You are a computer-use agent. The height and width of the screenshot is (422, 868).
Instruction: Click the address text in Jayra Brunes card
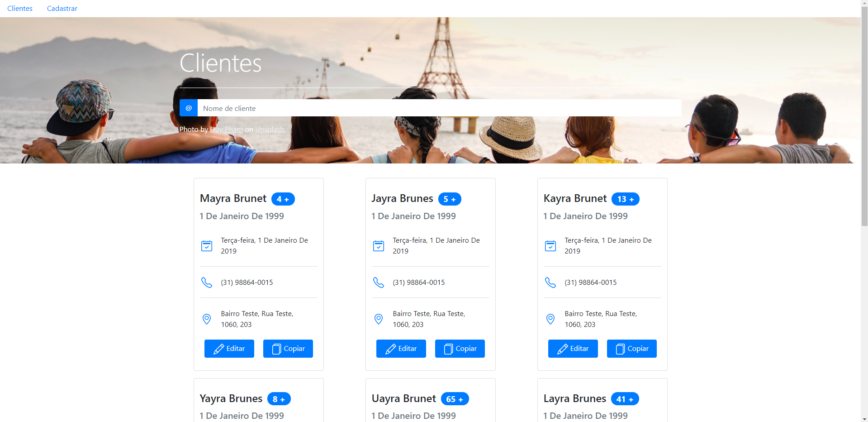[x=429, y=319]
